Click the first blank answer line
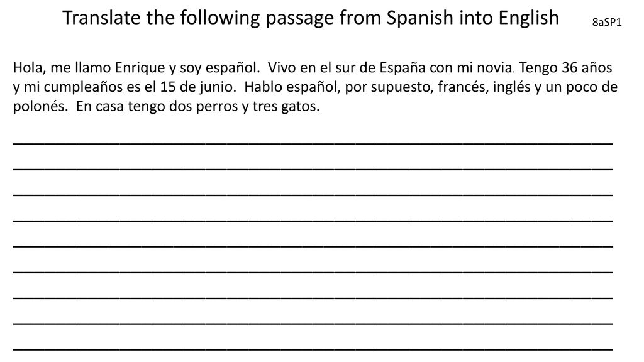The image size is (644, 362). [x=313, y=143]
